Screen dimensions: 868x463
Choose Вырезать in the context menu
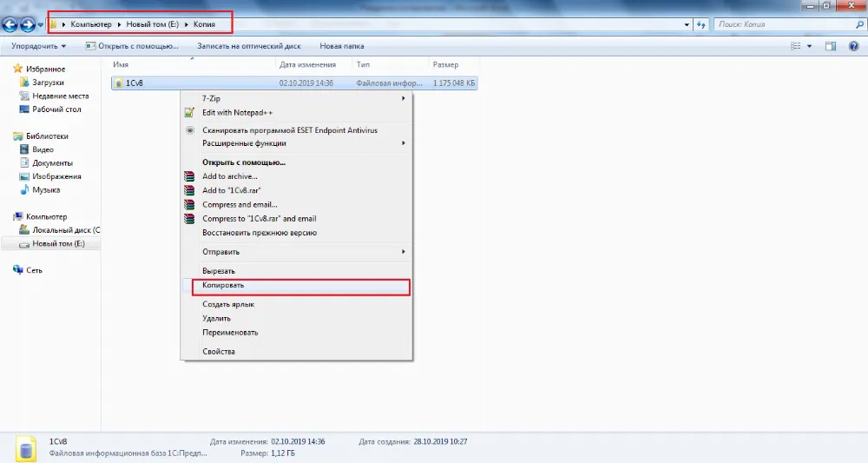click(297, 271)
